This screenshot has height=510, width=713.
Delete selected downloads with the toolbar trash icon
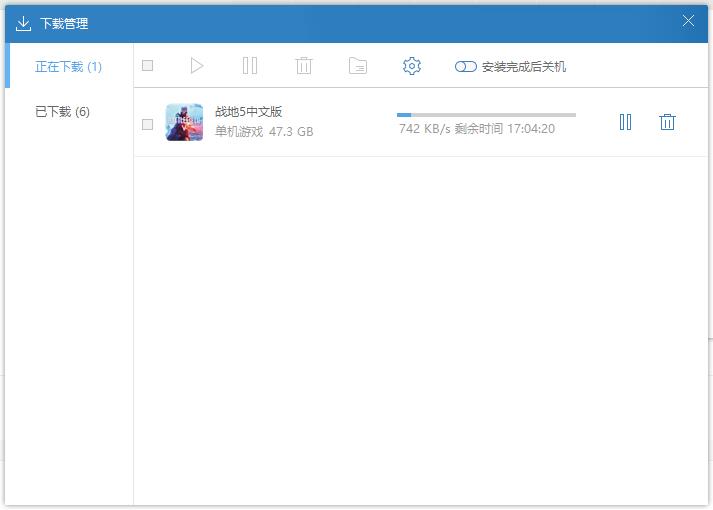click(304, 66)
